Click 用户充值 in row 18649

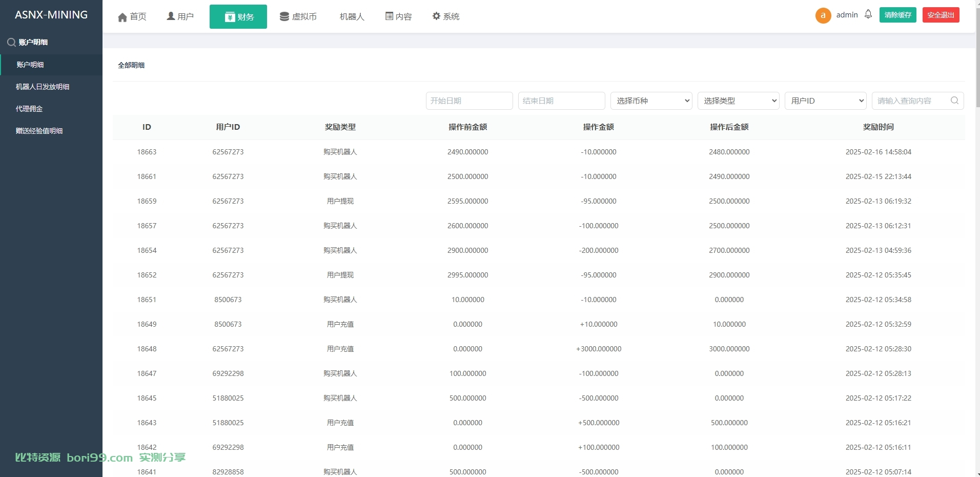[x=340, y=324]
